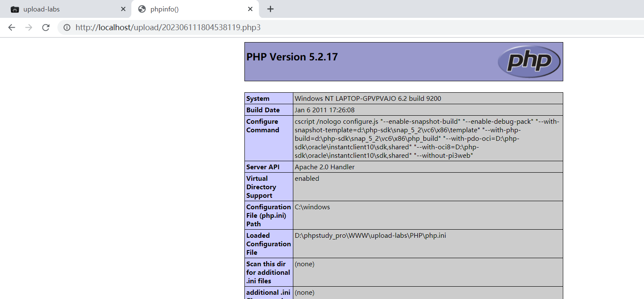This screenshot has height=299, width=644.
Task: Click Windows NT LAPTOP-GPVPVAJO system value
Action: (368, 99)
